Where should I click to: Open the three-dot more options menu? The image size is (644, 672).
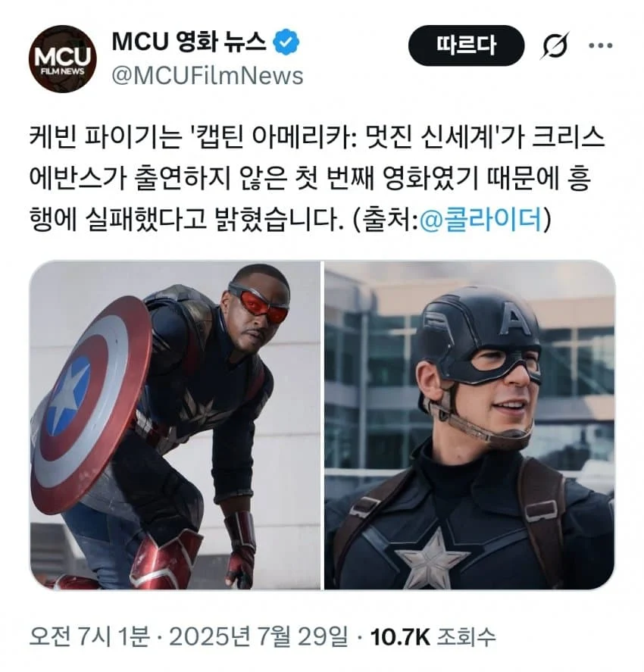600,45
